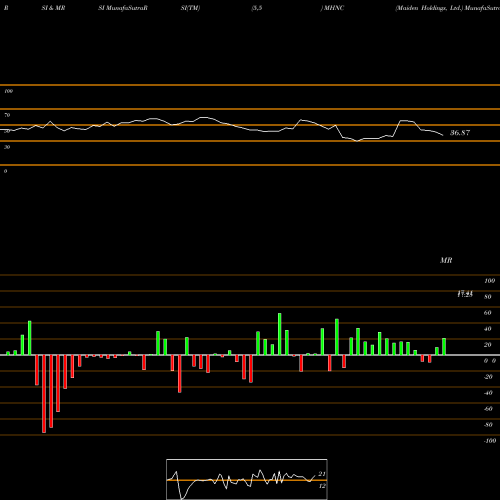This screenshot has height=500, width=500.
Task: Click the '0 0' zero label on the MR axis
Action: [x=490, y=361]
